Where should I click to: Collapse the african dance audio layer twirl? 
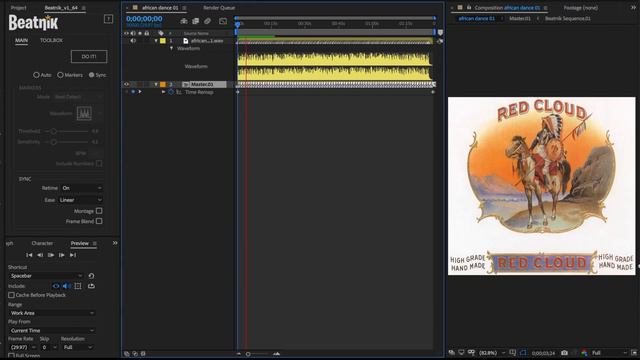point(156,41)
